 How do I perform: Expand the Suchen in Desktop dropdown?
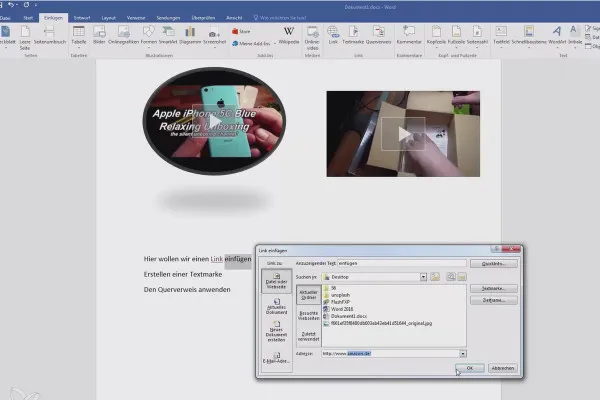[423, 277]
